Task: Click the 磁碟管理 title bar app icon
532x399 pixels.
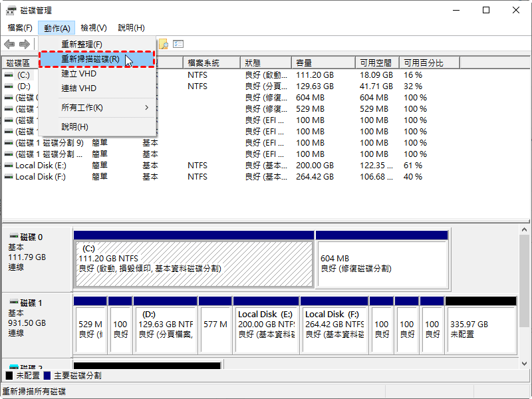Action: tap(11, 11)
